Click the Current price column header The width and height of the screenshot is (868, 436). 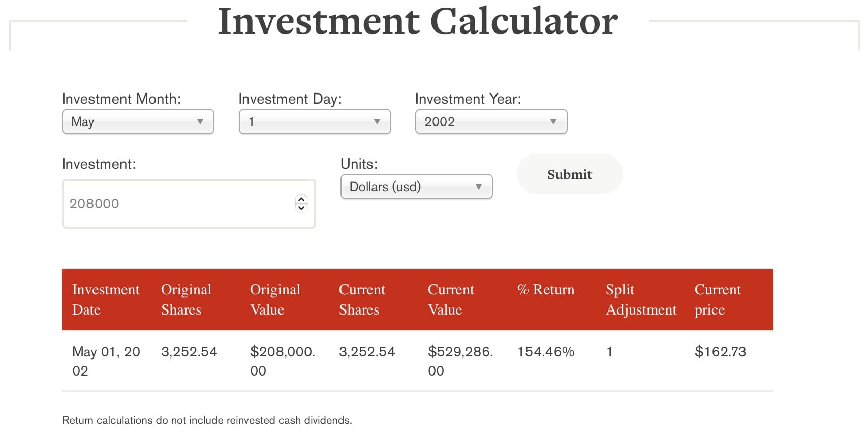[x=718, y=299]
